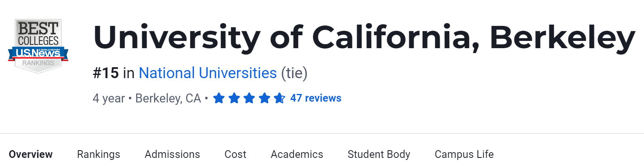Switch to the Student Body tab

(x=379, y=154)
